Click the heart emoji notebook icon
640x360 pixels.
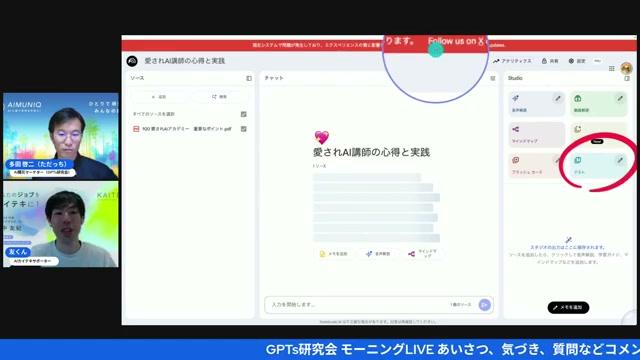coord(322,137)
